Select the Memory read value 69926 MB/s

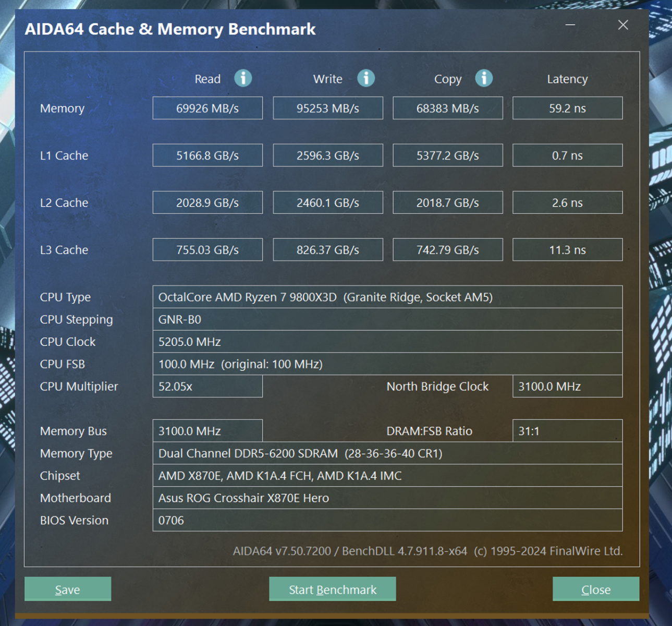point(207,108)
